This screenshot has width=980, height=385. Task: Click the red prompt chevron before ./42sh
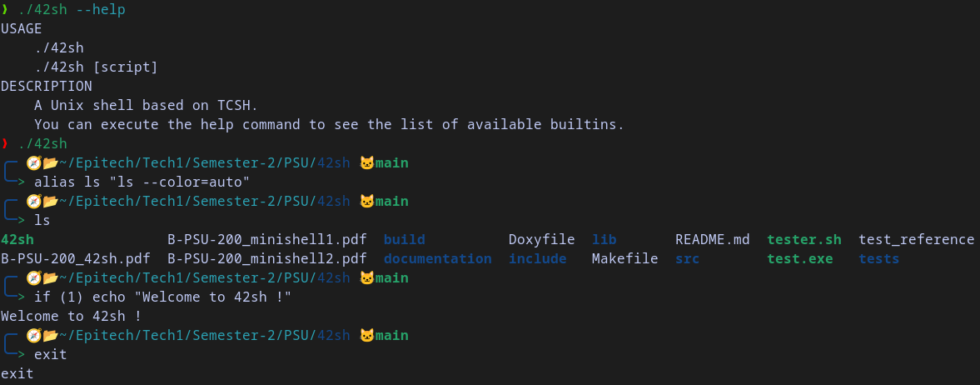(6, 144)
